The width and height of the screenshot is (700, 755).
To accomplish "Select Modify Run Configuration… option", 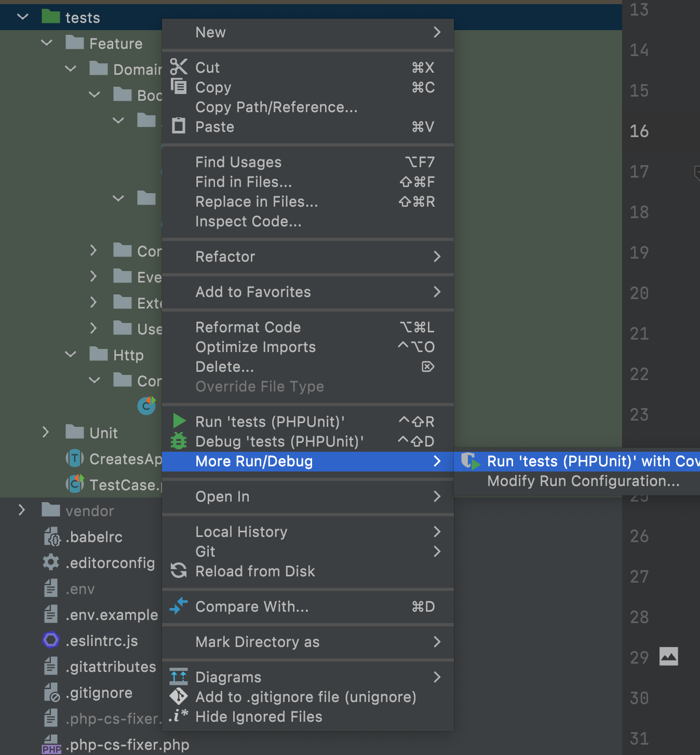I will click(583, 481).
